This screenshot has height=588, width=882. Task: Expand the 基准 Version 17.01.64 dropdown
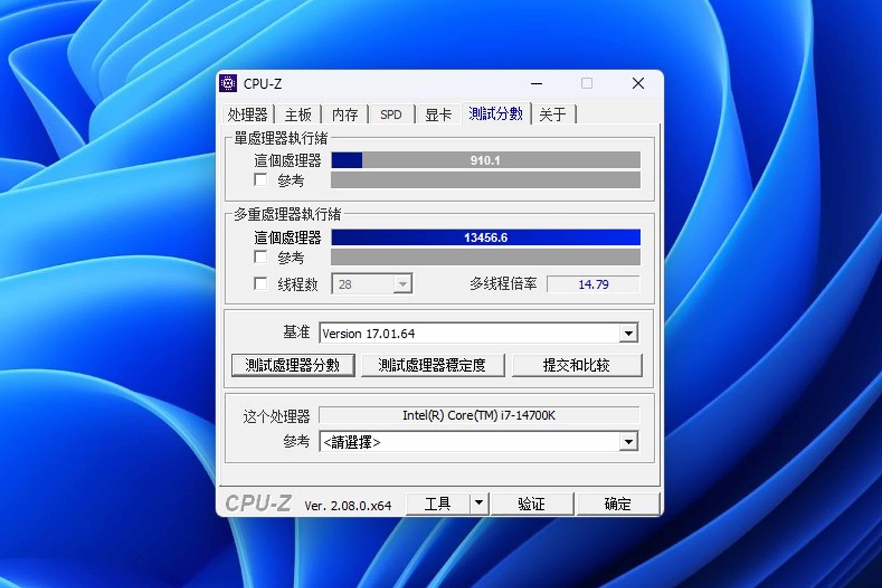(x=479, y=333)
